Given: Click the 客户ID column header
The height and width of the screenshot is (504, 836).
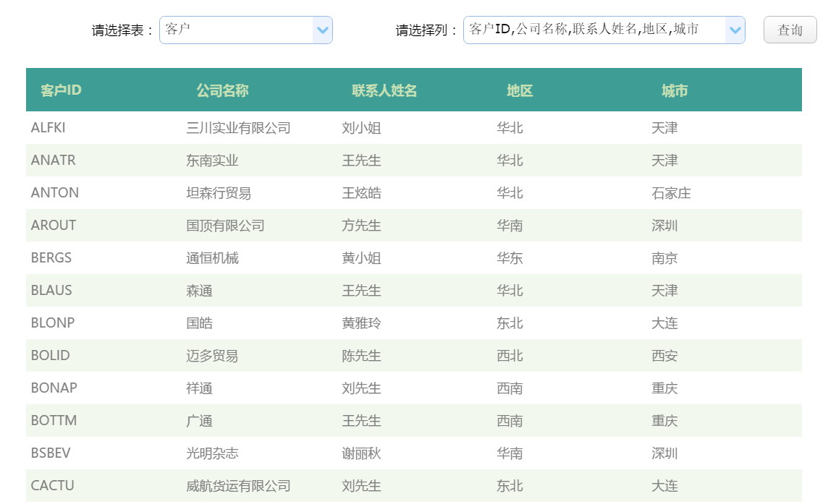Looking at the screenshot, I should tap(61, 90).
